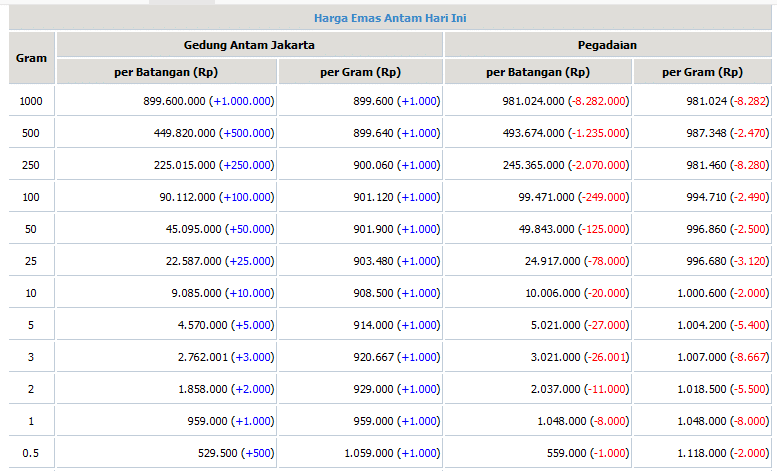The height and width of the screenshot is (471, 777).
Task: Open the Harga Emas Antam Hari Ini link
Action: (390, 18)
